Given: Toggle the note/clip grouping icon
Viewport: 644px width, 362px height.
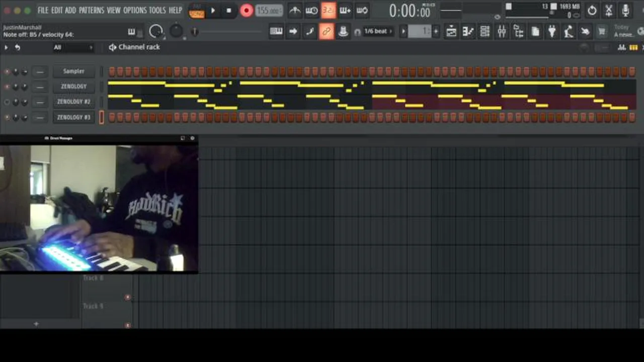Looking at the screenshot, I should [310, 32].
